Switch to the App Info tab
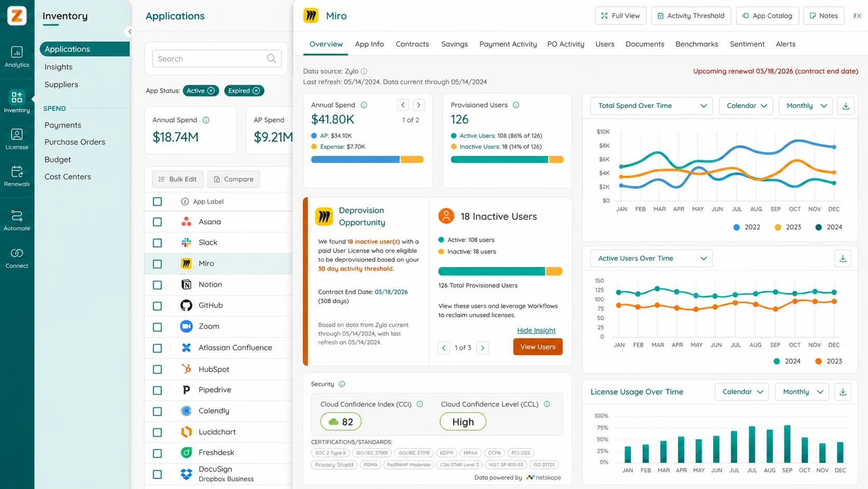This screenshot has height=489, width=868. click(x=370, y=44)
